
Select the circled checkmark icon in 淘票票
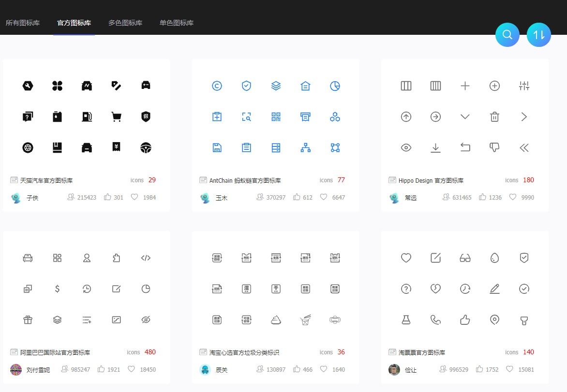pos(524,289)
